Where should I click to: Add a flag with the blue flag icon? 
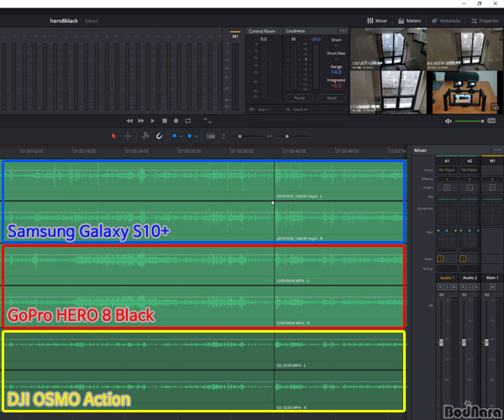[x=174, y=136]
